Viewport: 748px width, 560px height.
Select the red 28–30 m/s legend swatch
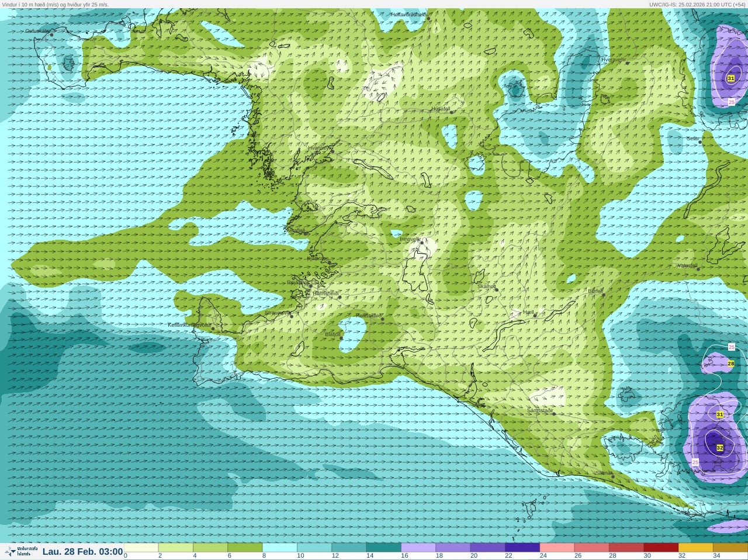click(x=626, y=548)
